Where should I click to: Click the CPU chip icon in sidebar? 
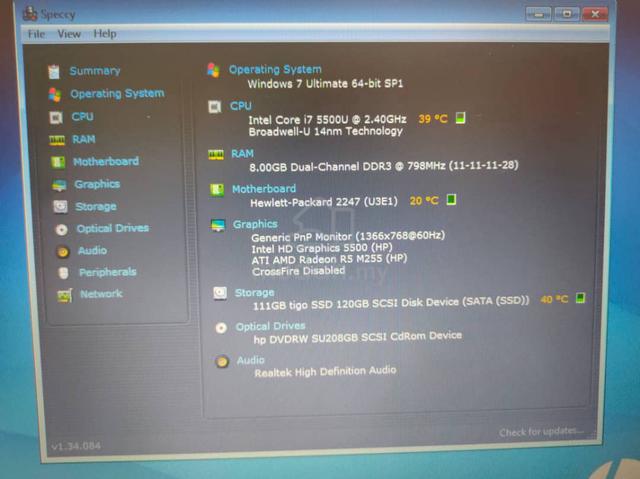[56, 118]
